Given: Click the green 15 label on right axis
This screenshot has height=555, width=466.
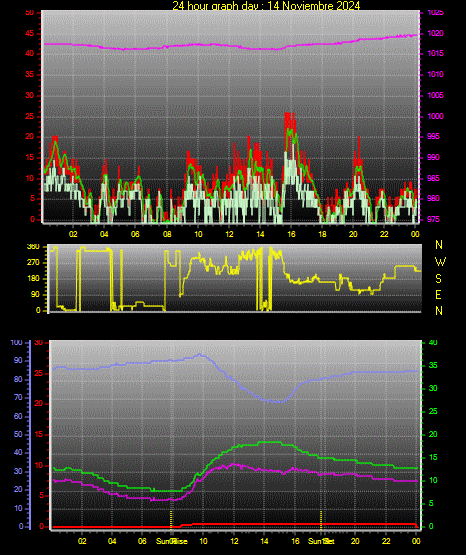Looking at the screenshot, I should coord(433,457).
